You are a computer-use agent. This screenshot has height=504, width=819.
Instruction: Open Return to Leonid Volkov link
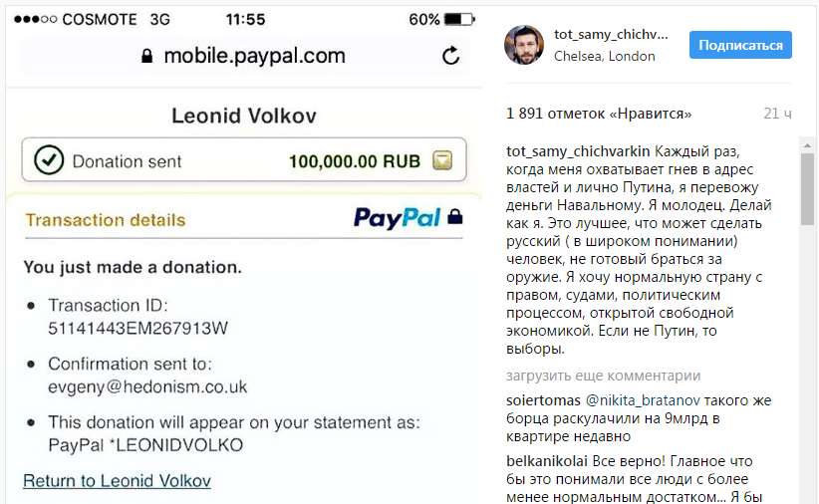[117, 481]
